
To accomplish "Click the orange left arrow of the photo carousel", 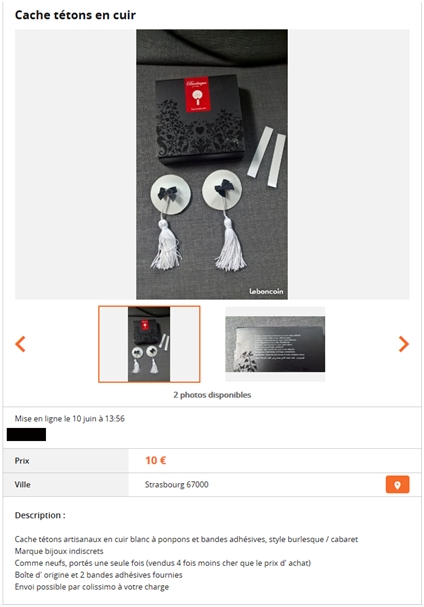I will 20,344.
